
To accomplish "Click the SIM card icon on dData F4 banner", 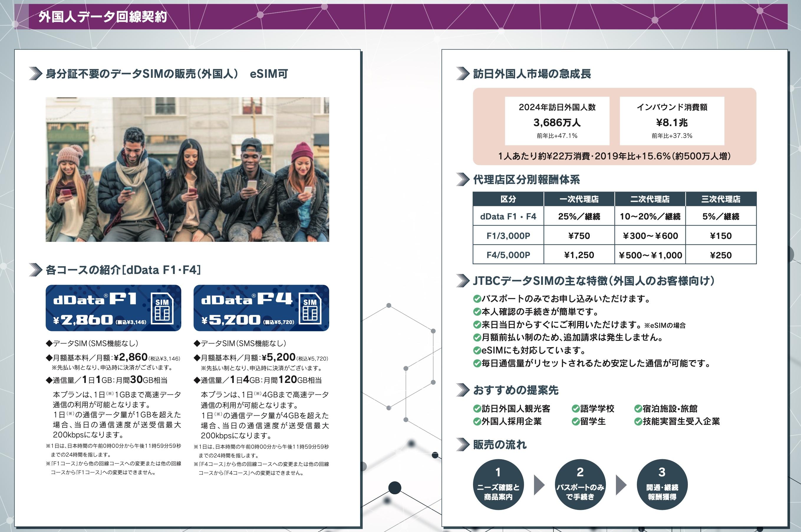I will (x=310, y=308).
